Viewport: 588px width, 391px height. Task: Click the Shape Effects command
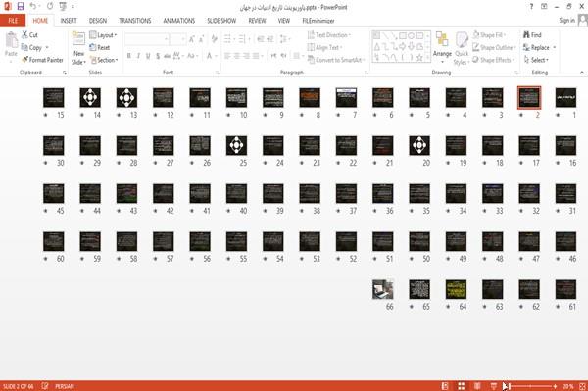point(493,60)
